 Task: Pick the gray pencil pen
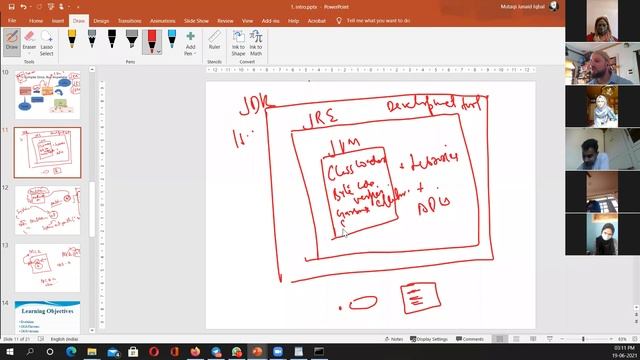[92, 39]
